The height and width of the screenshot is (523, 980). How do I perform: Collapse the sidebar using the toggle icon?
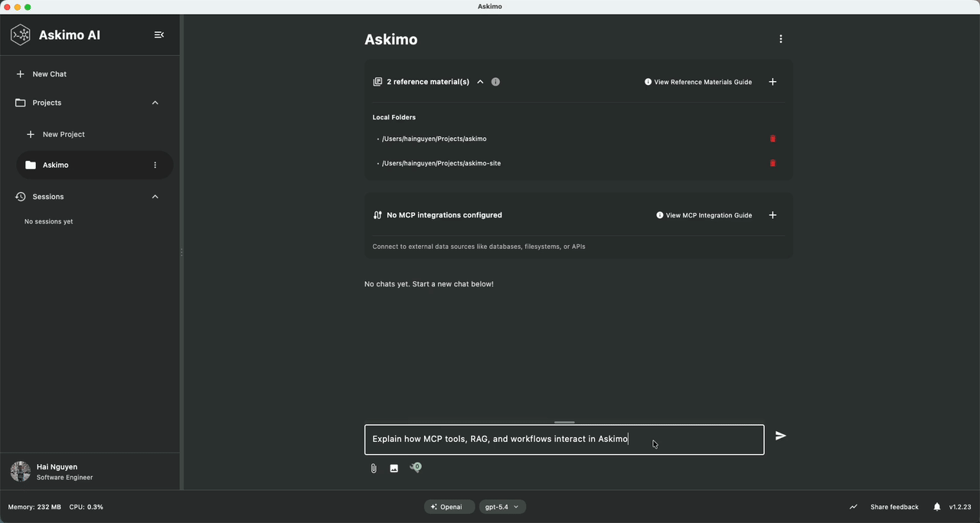(159, 34)
